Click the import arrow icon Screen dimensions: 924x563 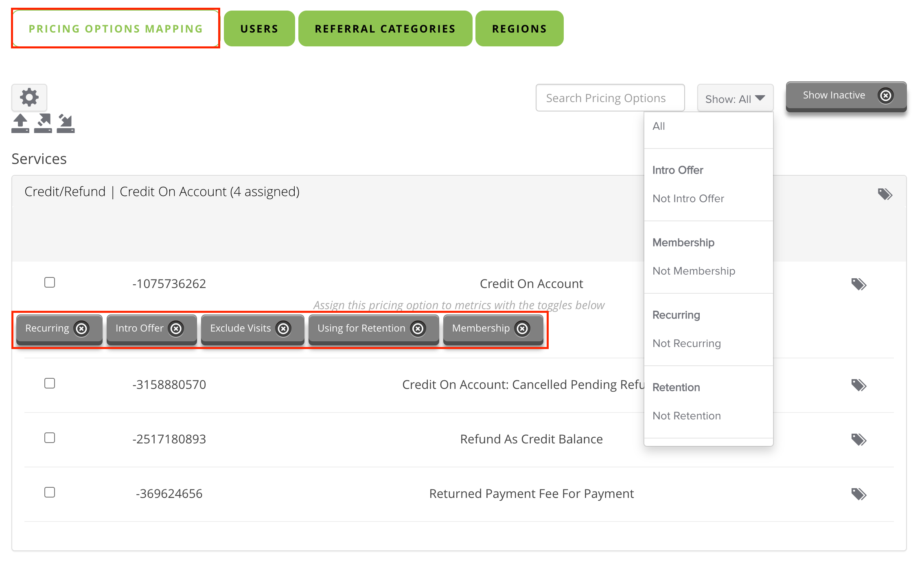(66, 122)
